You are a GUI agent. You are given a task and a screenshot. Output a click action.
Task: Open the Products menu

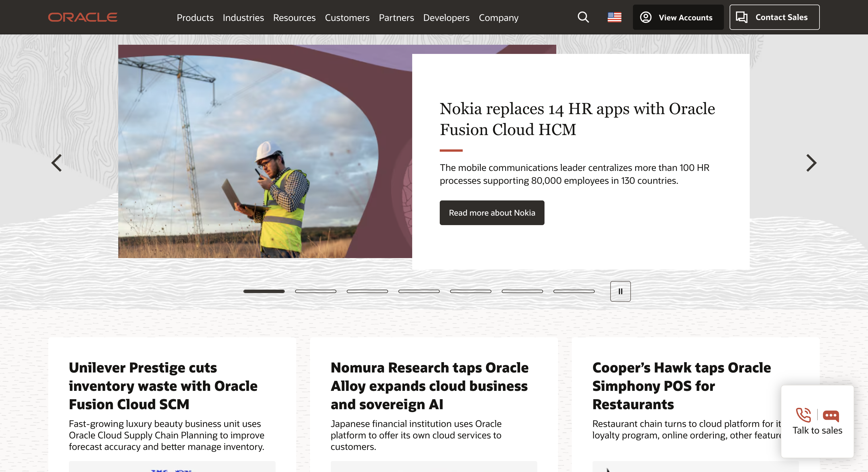pyautogui.click(x=195, y=17)
